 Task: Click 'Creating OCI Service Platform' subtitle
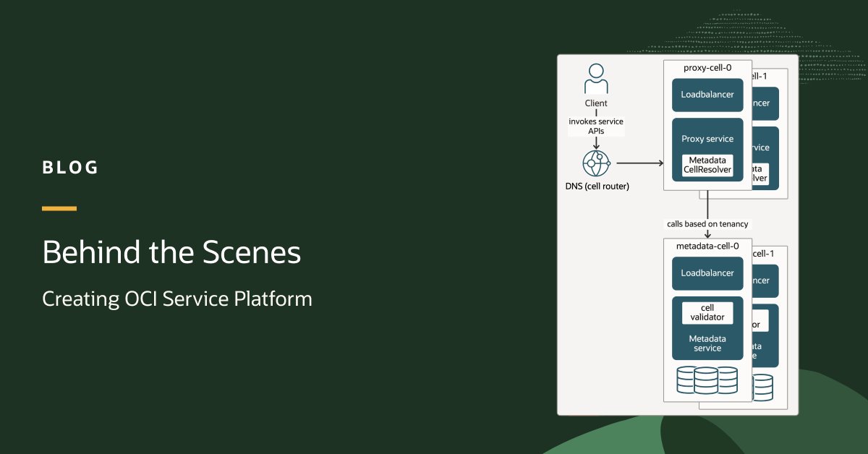[x=177, y=299]
